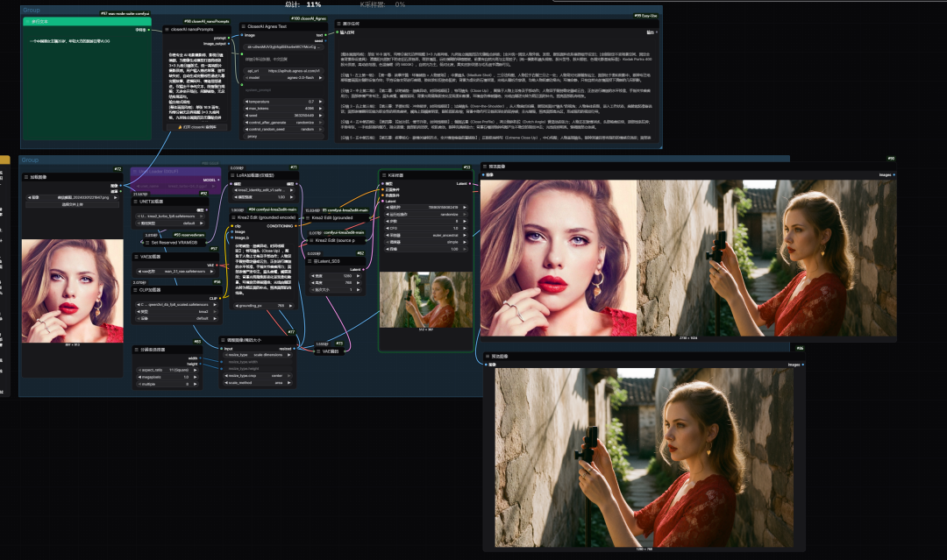Click menu icon of Set Reserved VRAM(GB) node
This screenshot has height=560, width=947.
[x=146, y=243]
